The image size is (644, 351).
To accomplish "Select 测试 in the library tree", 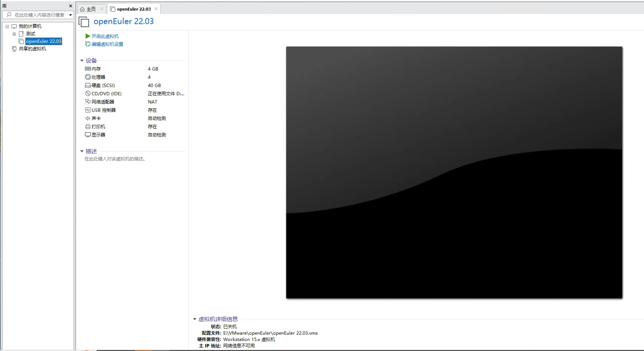I will [x=31, y=34].
